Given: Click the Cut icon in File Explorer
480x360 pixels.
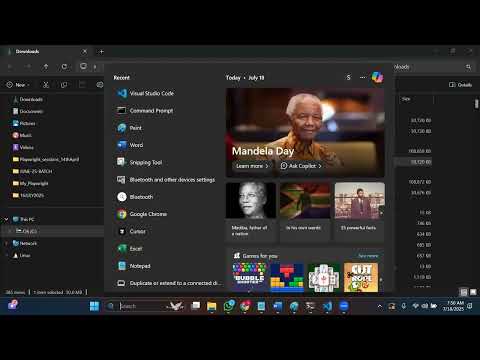Looking at the screenshot, I should click(46, 85).
